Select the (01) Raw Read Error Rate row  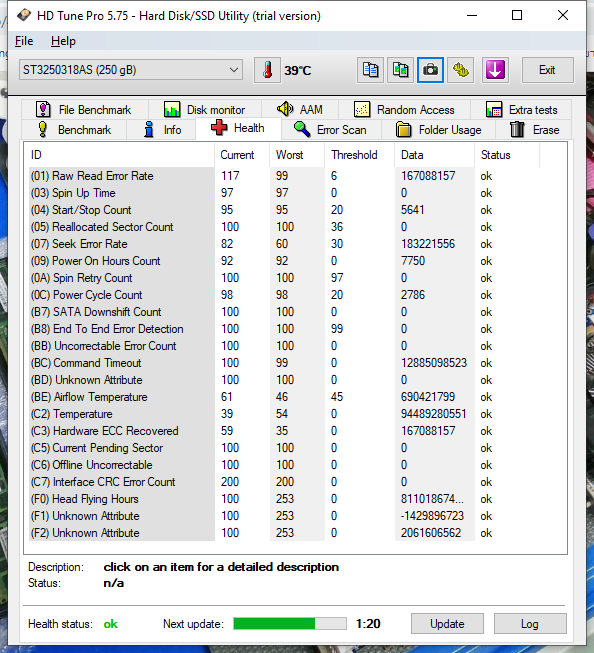(x=284, y=176)
